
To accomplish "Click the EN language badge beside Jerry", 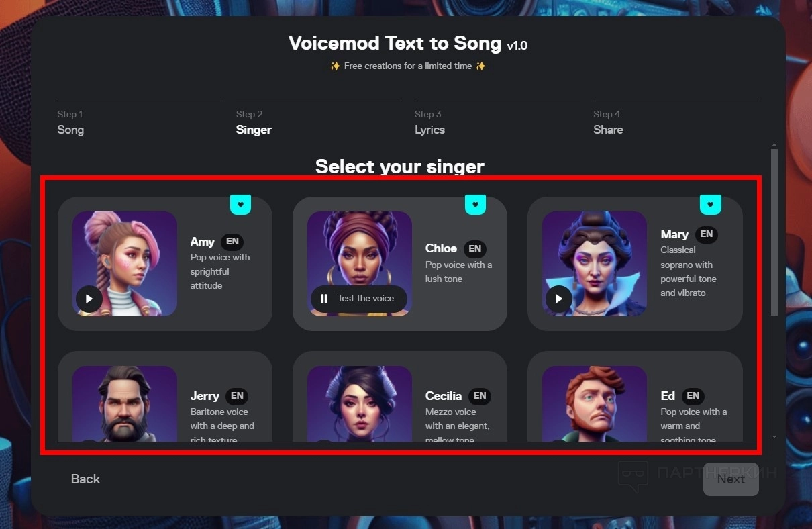I will click(237, 396).
